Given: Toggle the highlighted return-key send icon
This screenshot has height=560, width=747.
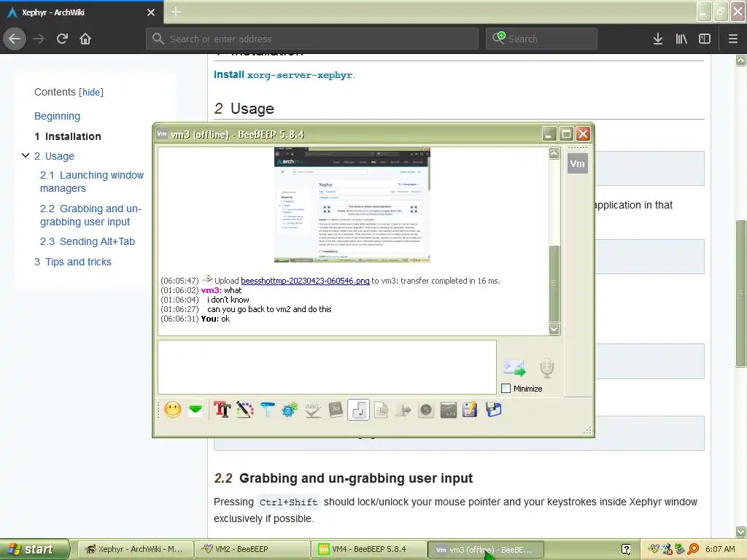Looking at the screenshot, I should [x=358, y=410].
